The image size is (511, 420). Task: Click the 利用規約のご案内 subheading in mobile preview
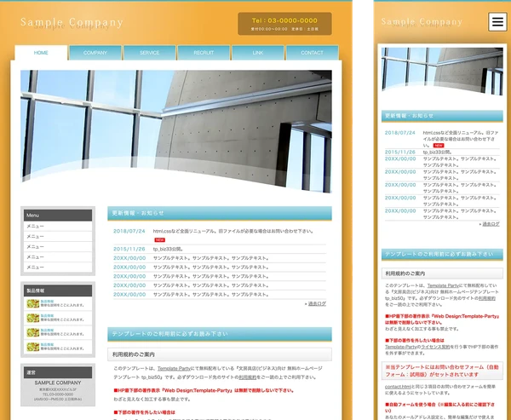[442, 273]
